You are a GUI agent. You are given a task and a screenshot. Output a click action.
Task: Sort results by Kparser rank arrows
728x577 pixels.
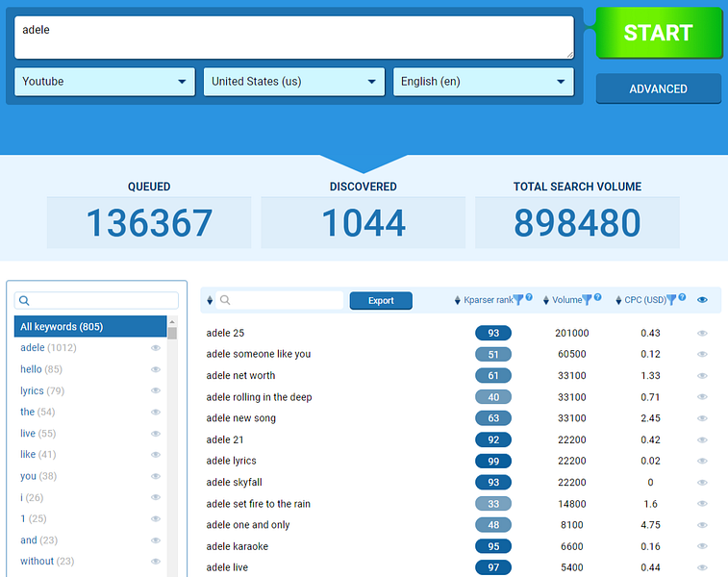(458, 300)
